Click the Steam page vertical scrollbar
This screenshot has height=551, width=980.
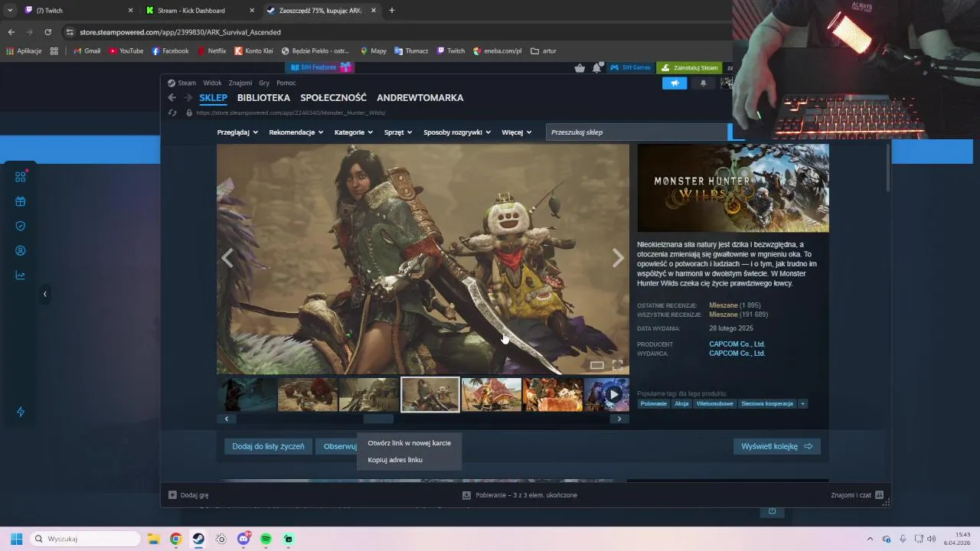pyautogui.click(x=888, y=167)
